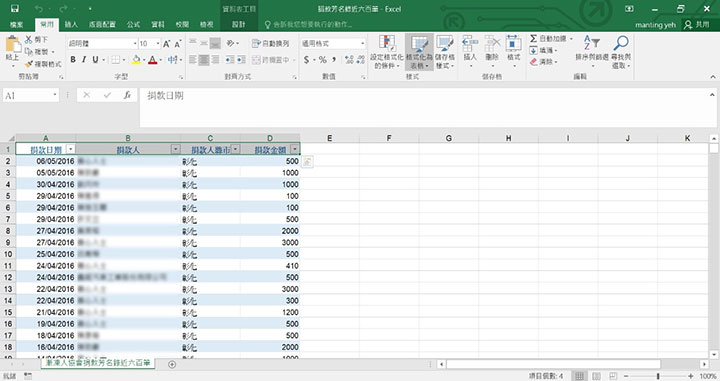The image size is (720, 381).
Task: Open Sort & Filter options
Action: click(592, 51)
